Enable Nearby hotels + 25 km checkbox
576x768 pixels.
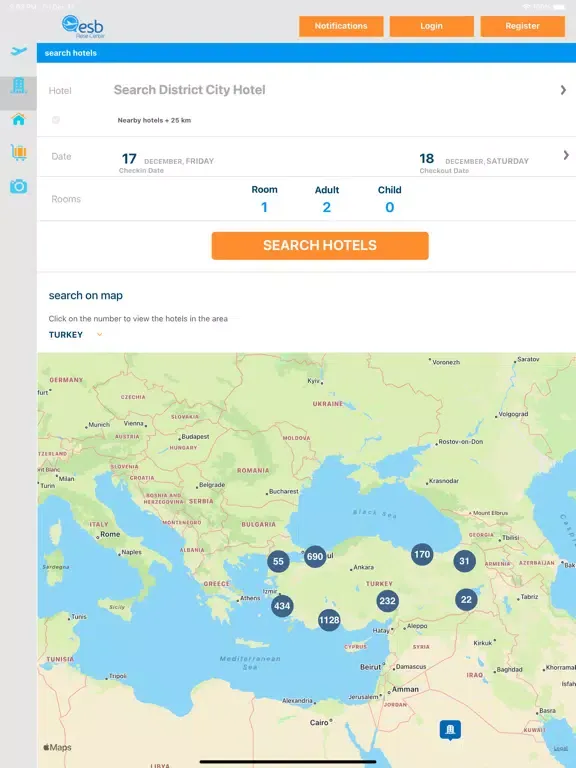56,120
